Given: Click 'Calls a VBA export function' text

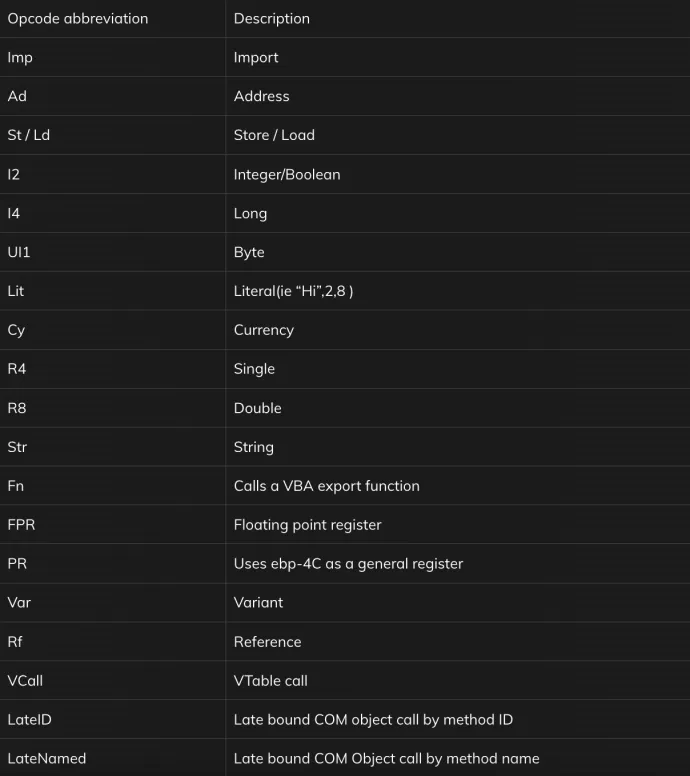Looking at the screenshot, I should 327,486.
